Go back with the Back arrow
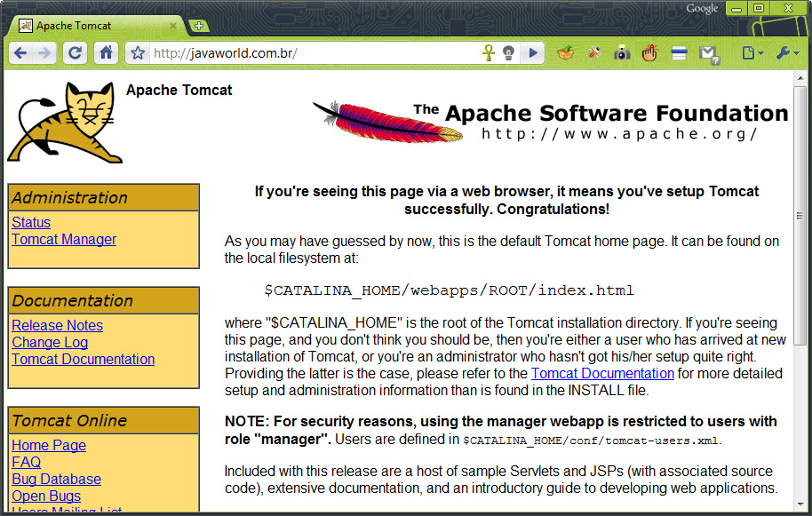Viewport: 812px width, 516px height. point(20,52)
